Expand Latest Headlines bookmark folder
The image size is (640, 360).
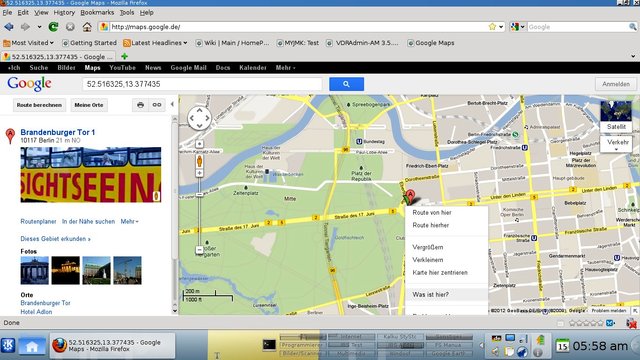[155, 43]
